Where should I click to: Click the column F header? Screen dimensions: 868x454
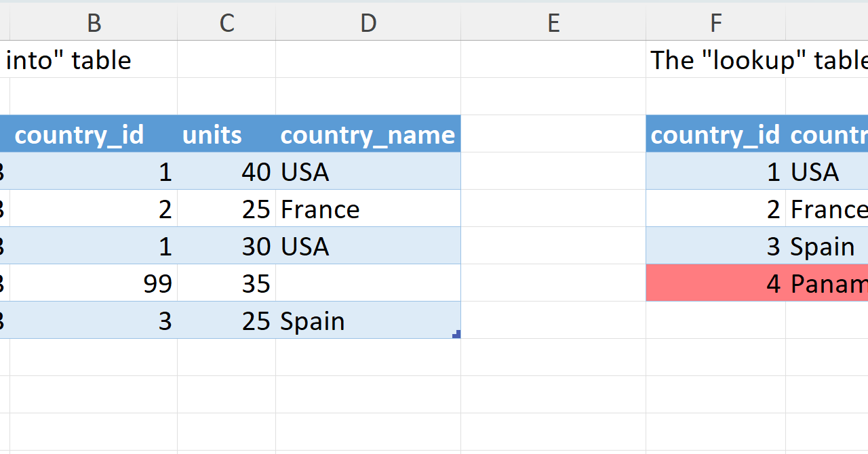(715, 24)
